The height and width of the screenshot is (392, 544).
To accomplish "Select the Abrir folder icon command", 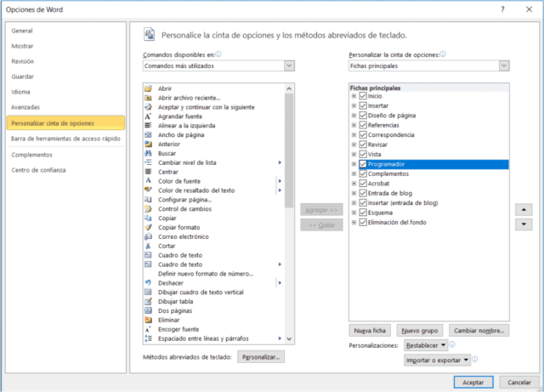I will click(x=149, y=88).
